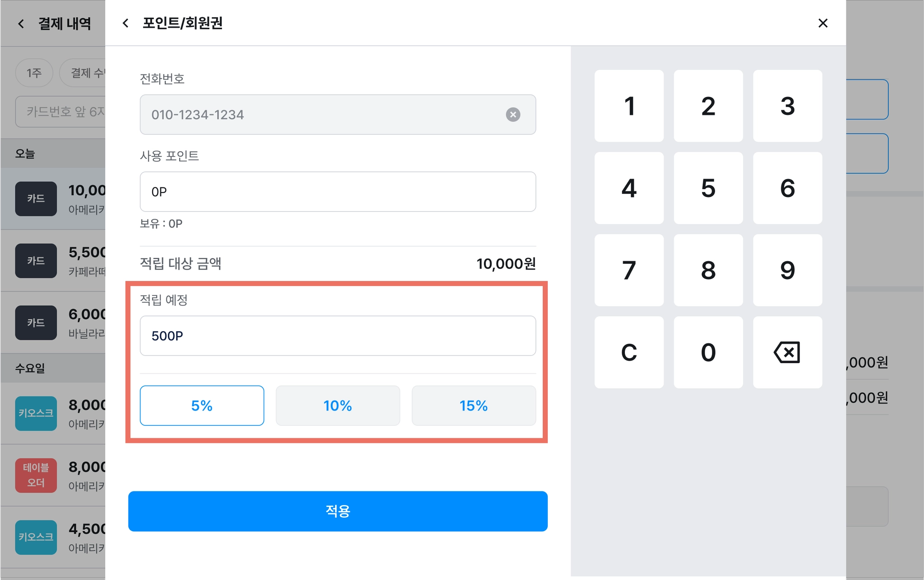
Task: Close the 포인트/회원권 dialog
Action: coord(822,23)
